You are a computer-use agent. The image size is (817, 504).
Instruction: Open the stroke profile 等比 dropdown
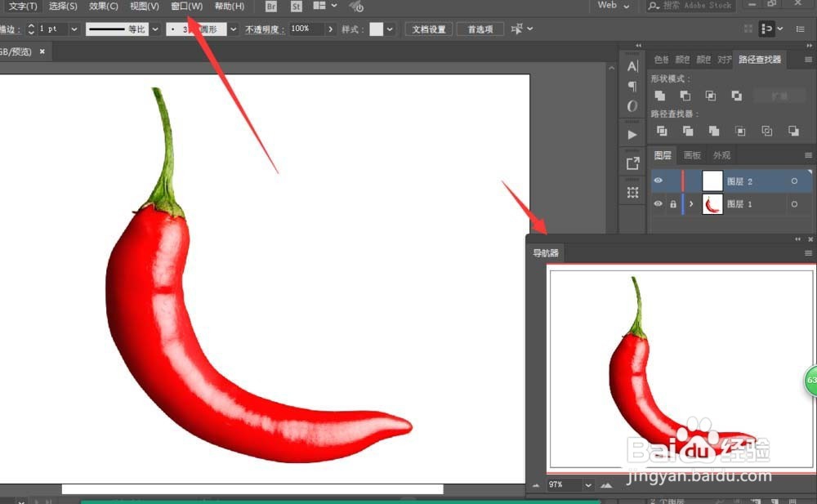point(154,29)
